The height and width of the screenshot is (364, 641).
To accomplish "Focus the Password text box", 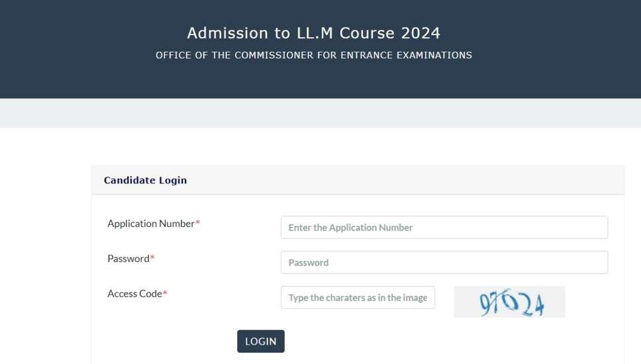I will (444, 262).
